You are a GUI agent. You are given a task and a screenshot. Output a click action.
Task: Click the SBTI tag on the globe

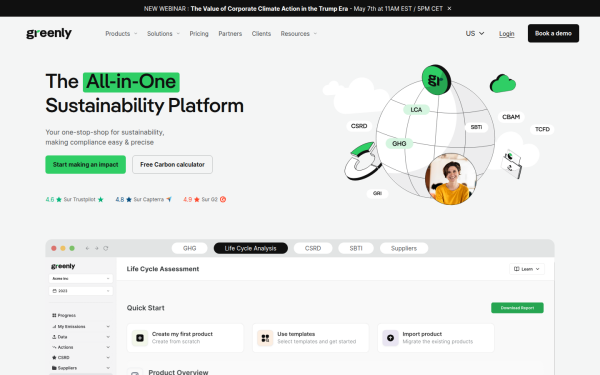(476, 127)
